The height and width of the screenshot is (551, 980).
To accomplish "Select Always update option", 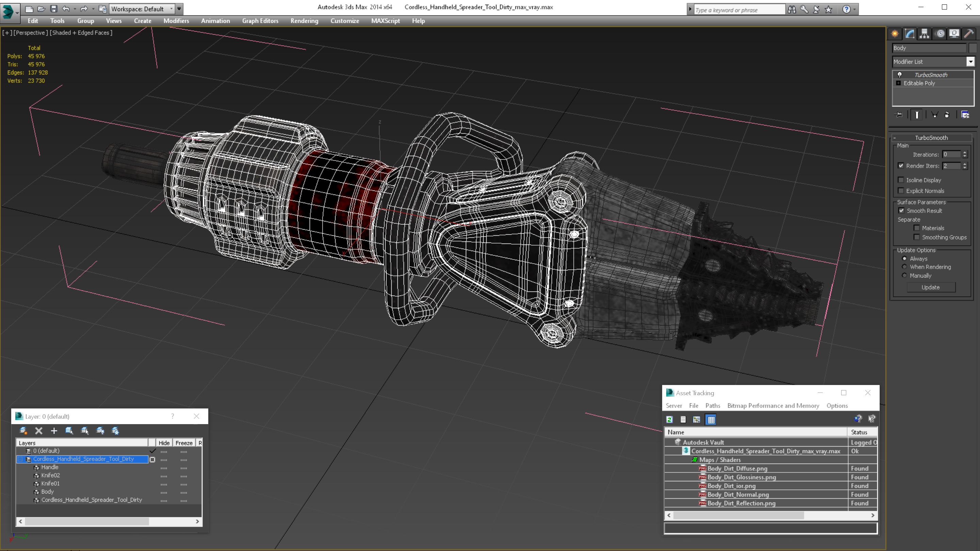I will pos(904,258).
